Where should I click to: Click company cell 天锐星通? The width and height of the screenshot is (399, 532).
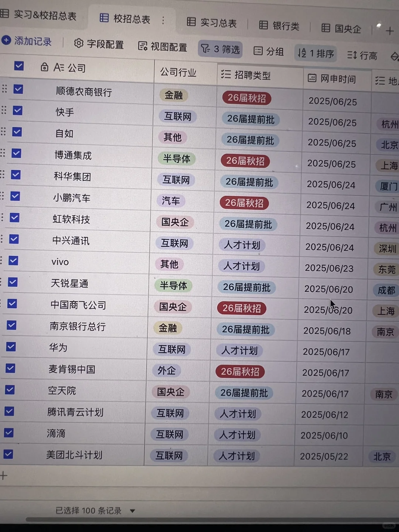pos(69,283)
